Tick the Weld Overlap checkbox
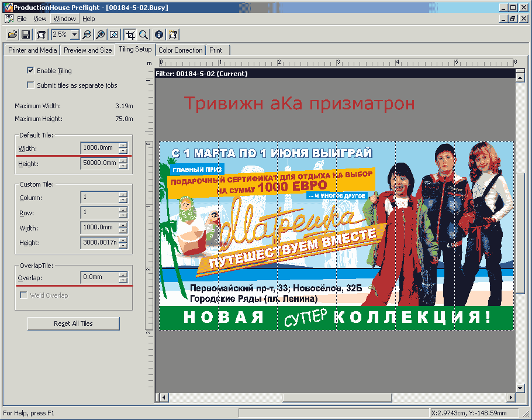The image size is (532, 420). 23,295
